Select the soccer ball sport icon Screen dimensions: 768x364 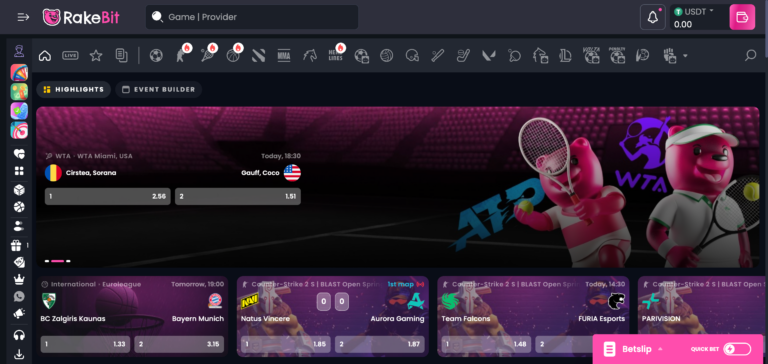156,56
